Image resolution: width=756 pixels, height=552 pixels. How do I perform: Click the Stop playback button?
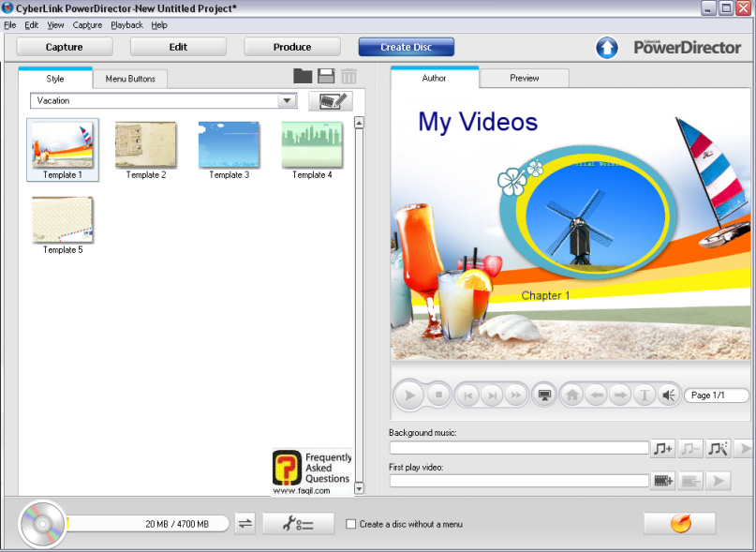tap(438, 395)
